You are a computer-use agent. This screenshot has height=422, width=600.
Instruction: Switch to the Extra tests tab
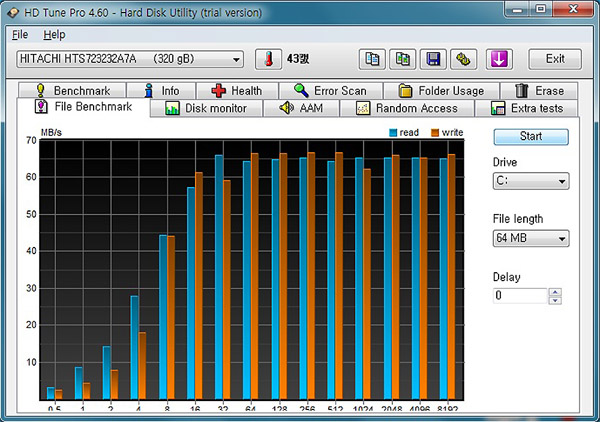click(x=526, y=108)
